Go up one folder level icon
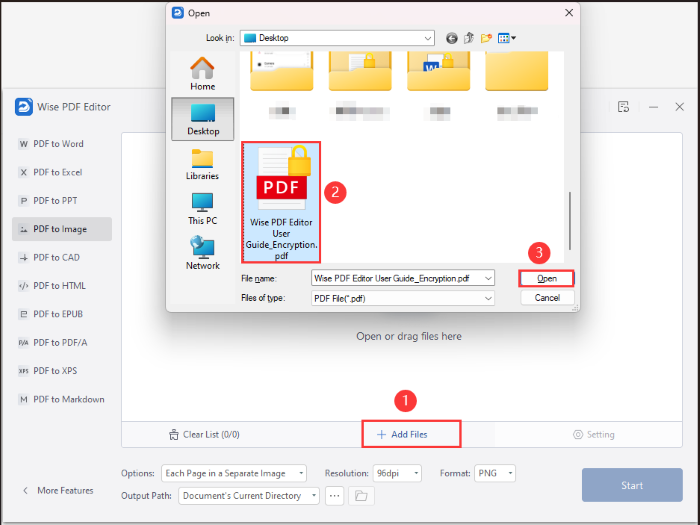This screenshot has height=525, width=700. (469, 38)
